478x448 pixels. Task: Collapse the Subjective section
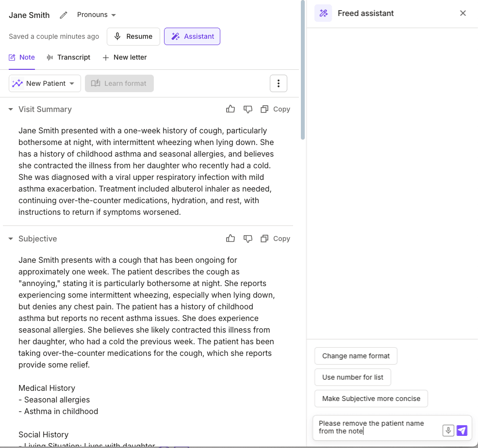click(11, 239)
